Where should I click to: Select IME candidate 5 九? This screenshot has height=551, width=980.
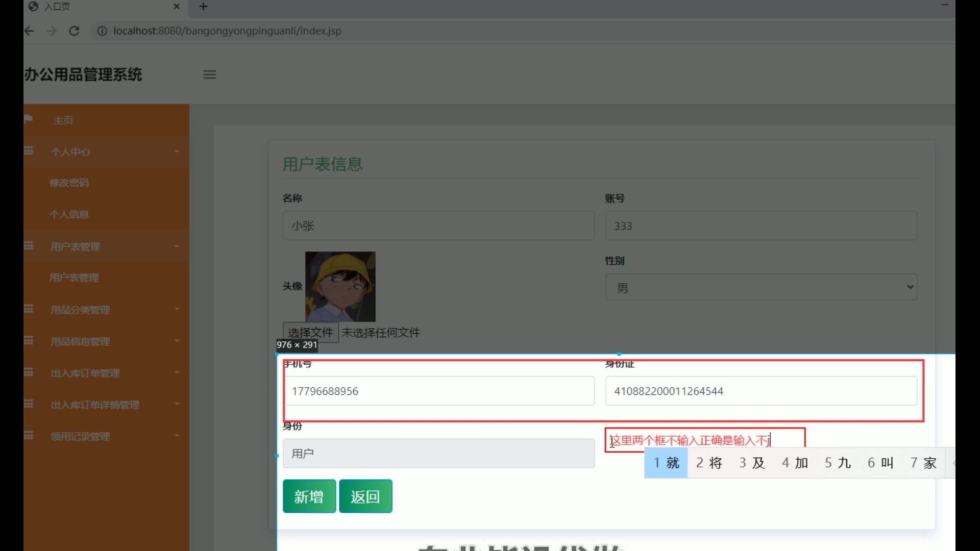(x=838, y=463)
